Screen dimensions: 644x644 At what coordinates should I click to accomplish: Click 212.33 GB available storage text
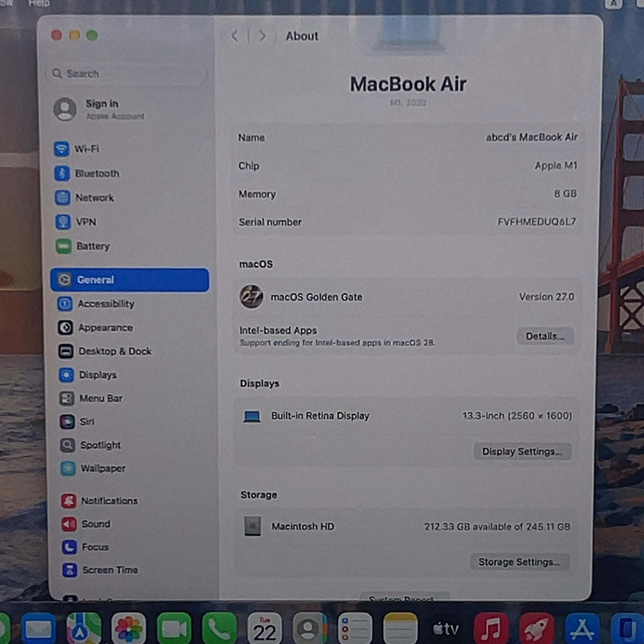point(497,527)
